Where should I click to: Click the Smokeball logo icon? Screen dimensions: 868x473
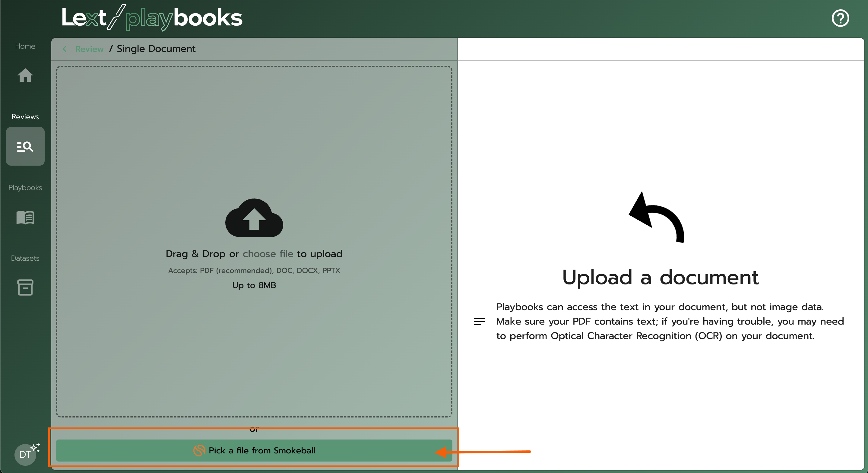[x=199, y=450]
